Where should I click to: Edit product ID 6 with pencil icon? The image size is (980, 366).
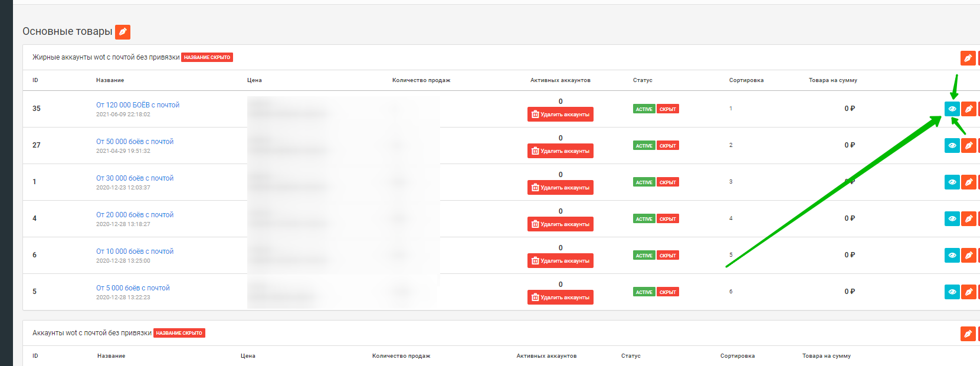[x=968, y=256]
